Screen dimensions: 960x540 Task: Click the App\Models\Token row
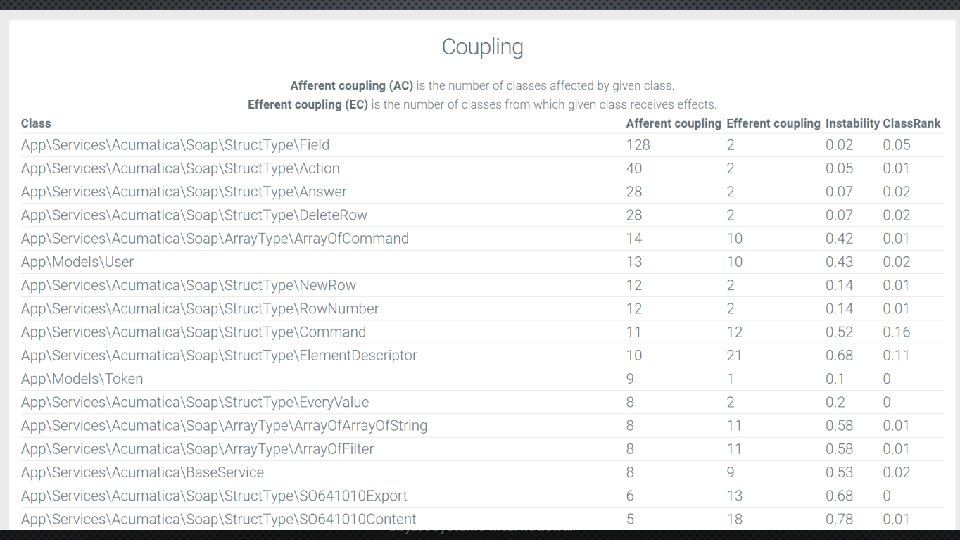click(x=82, y=379)
